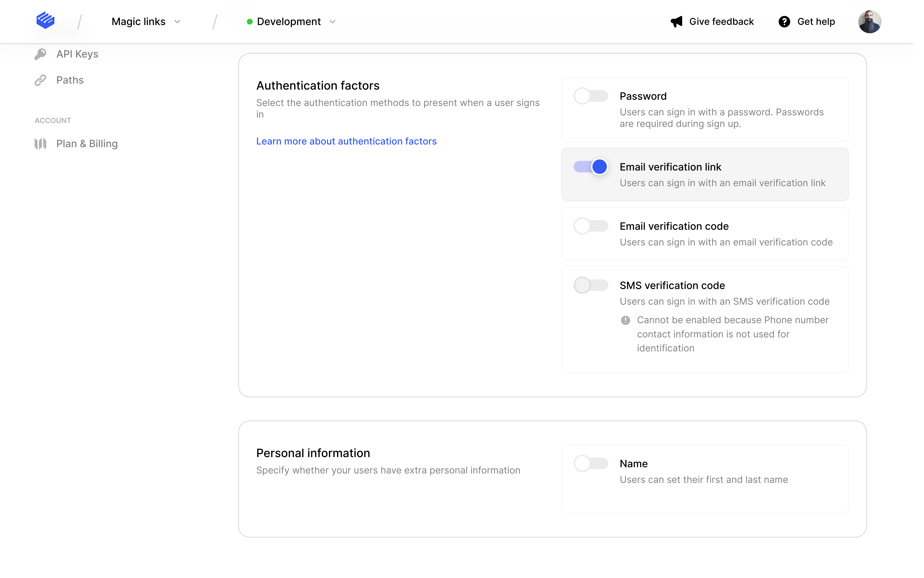
Task: Click the Authentication factors heading
Action: tap(318, 86)
